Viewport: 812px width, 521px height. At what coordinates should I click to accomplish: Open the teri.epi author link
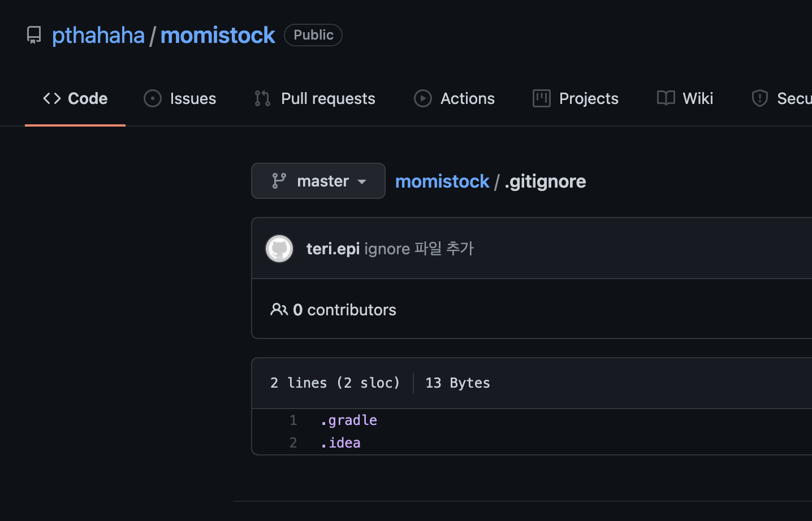click(332, 249)
